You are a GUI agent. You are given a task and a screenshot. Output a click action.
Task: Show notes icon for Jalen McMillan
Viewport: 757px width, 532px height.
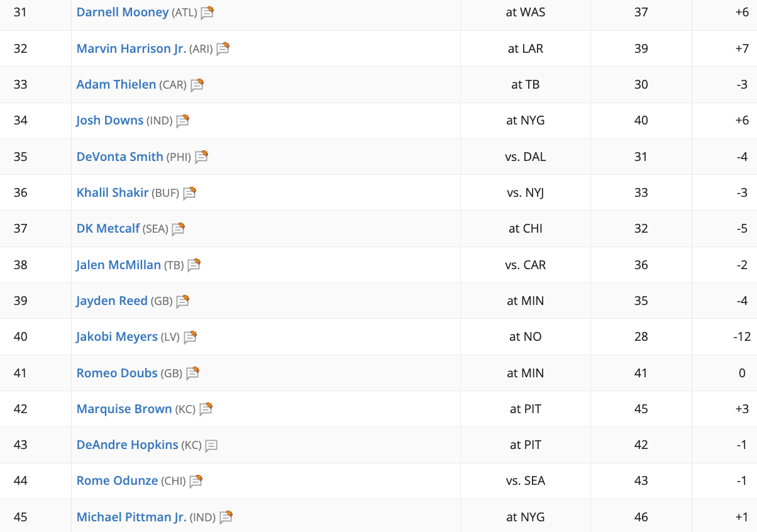[x=194, y=265]
